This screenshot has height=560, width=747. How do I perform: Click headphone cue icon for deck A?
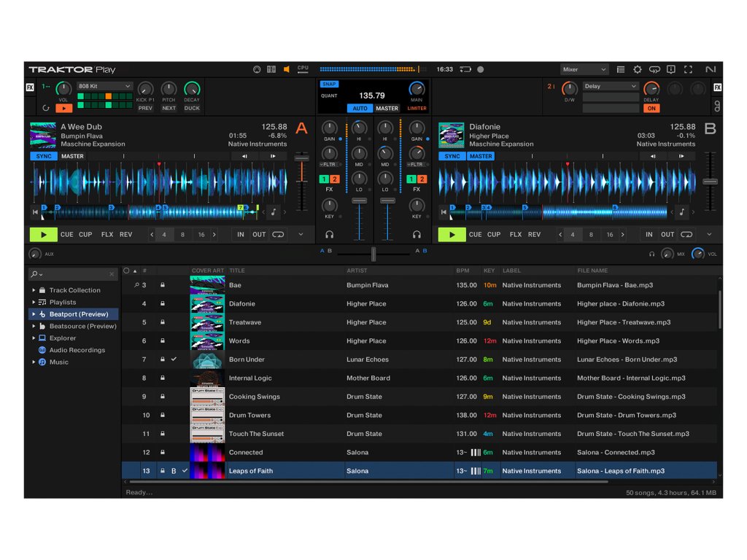[x=330, y=235]
